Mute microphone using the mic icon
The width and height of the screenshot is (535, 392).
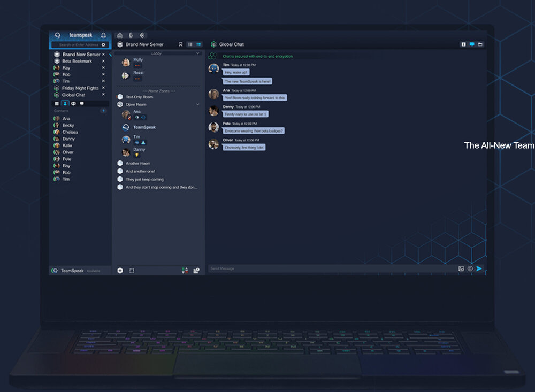click(x=131, y=35)
